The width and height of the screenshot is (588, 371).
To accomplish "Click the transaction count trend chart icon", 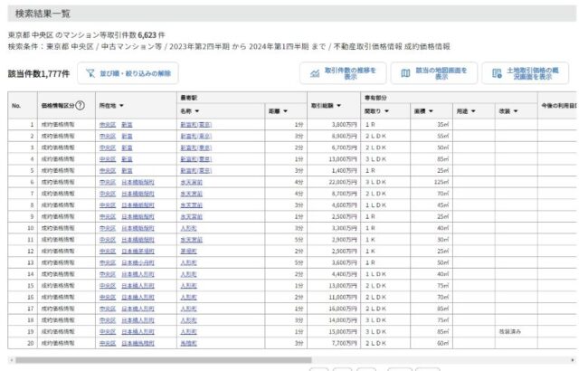I will tap(315, 73).
